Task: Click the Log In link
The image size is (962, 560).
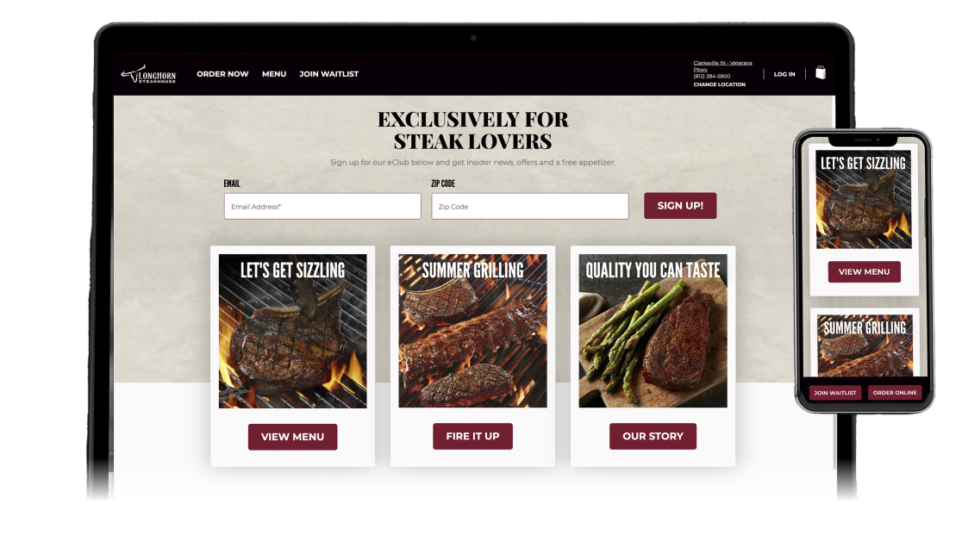Action: 784,74
